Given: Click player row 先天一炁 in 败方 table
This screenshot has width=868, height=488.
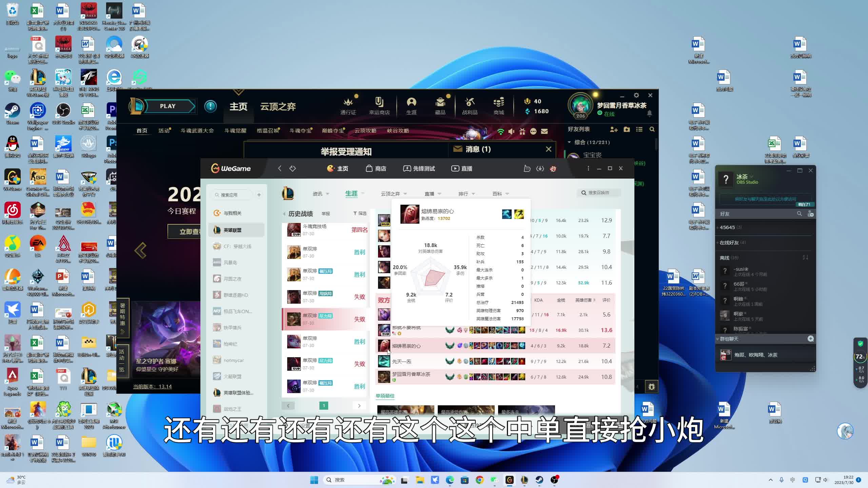Looking at the screenshot, I should click(x=495, y=362).
